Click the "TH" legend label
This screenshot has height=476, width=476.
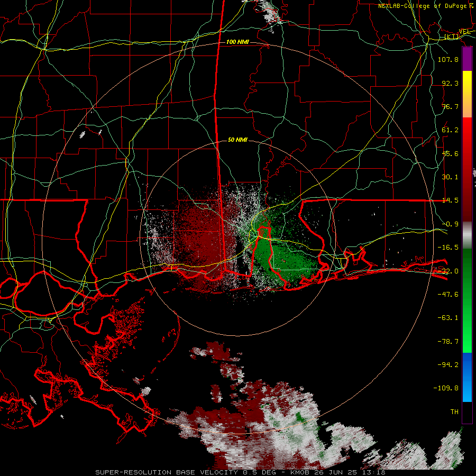pos(454,412)
